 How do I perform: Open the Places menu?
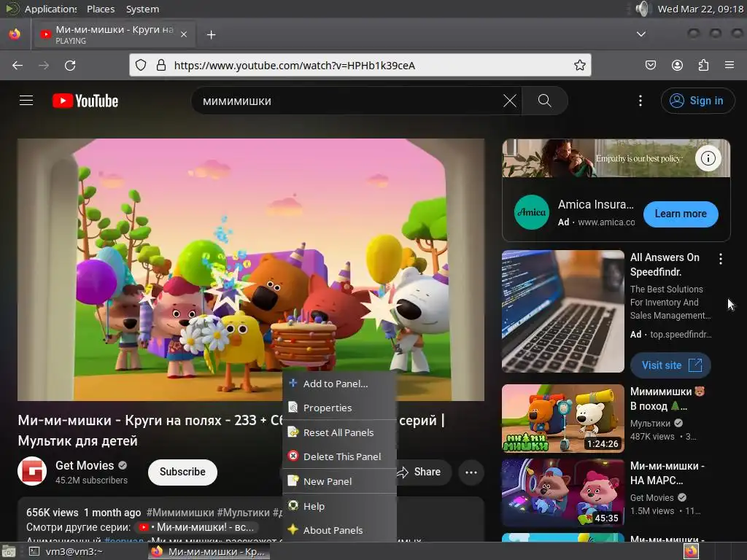pos(101,9)
